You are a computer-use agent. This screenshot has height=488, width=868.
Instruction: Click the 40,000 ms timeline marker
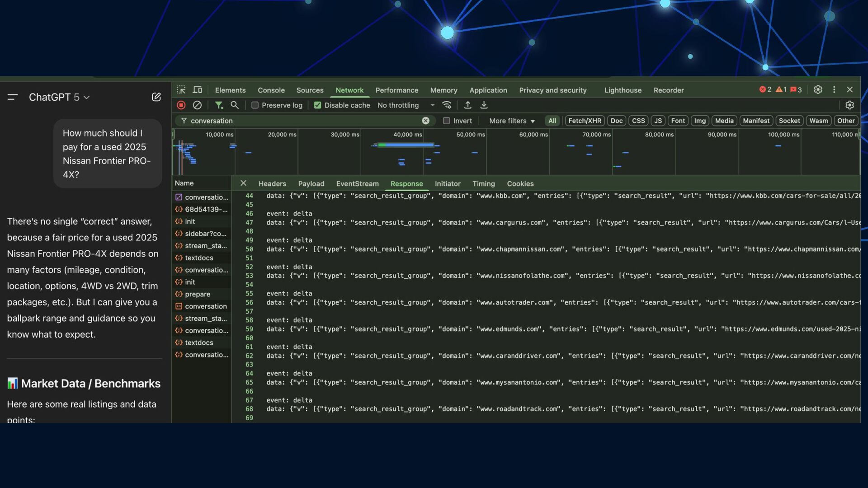coord(407,135)
